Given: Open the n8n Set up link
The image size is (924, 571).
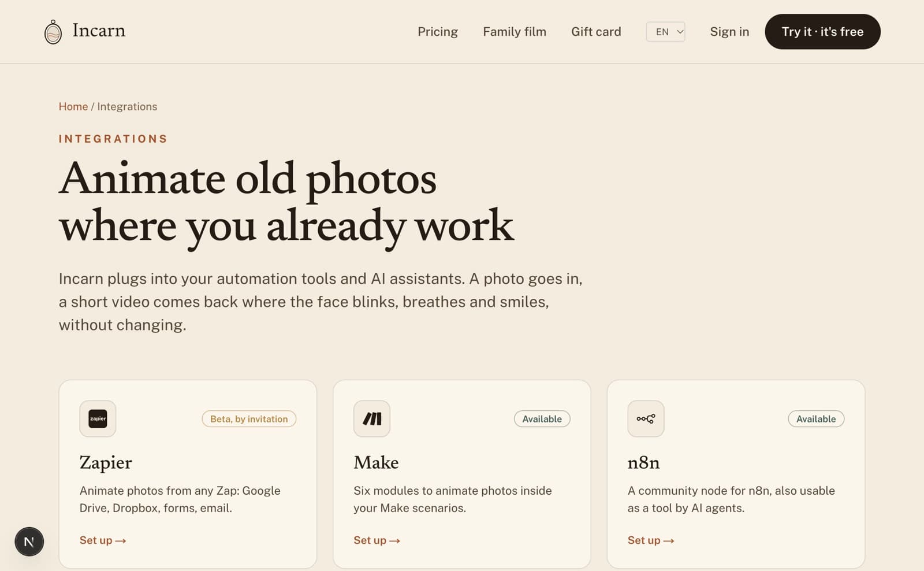Looking at the screenshot, I should [x=651, y=540].
